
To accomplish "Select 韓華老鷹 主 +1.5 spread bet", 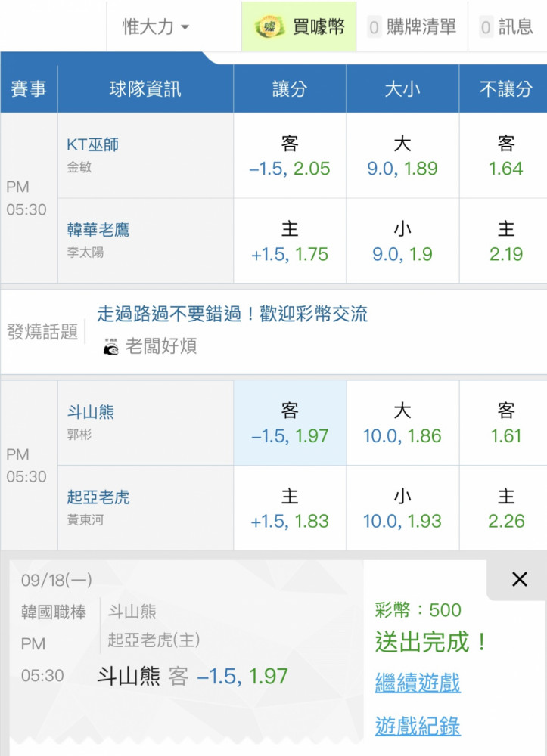I will tap(290, 241).
